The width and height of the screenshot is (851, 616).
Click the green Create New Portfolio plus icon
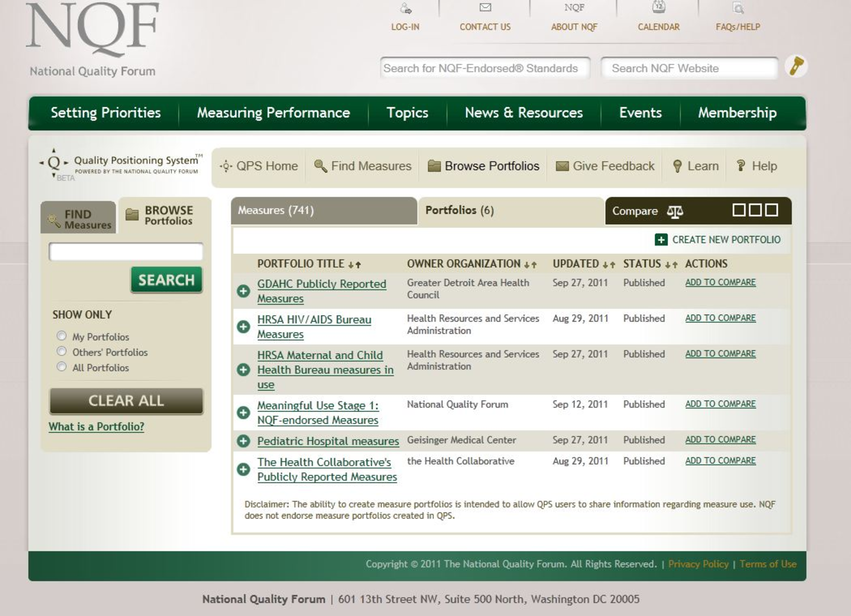(x=661, y=240)
